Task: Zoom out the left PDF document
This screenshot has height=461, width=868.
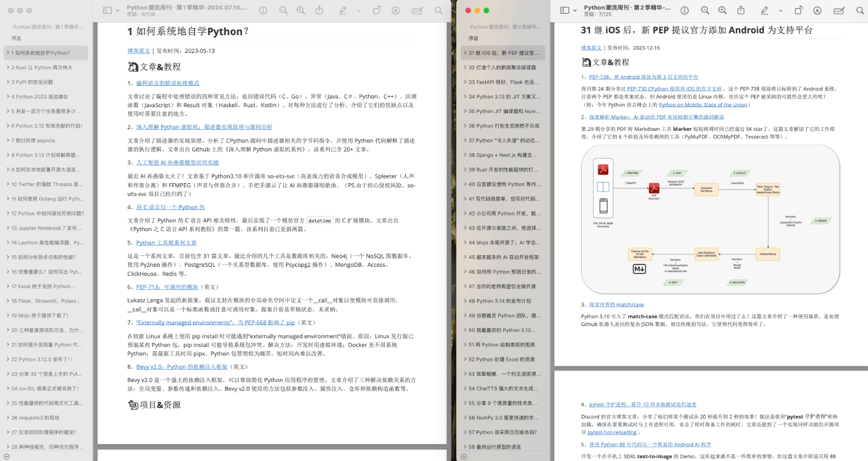Action: coord(283,10)
